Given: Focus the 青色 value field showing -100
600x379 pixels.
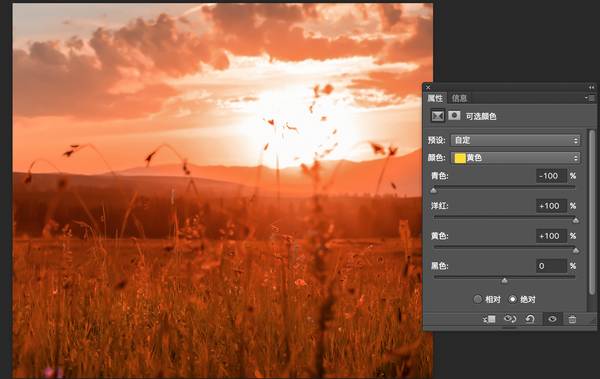Looking at the screenshot, I should click(x=551, y=176).
